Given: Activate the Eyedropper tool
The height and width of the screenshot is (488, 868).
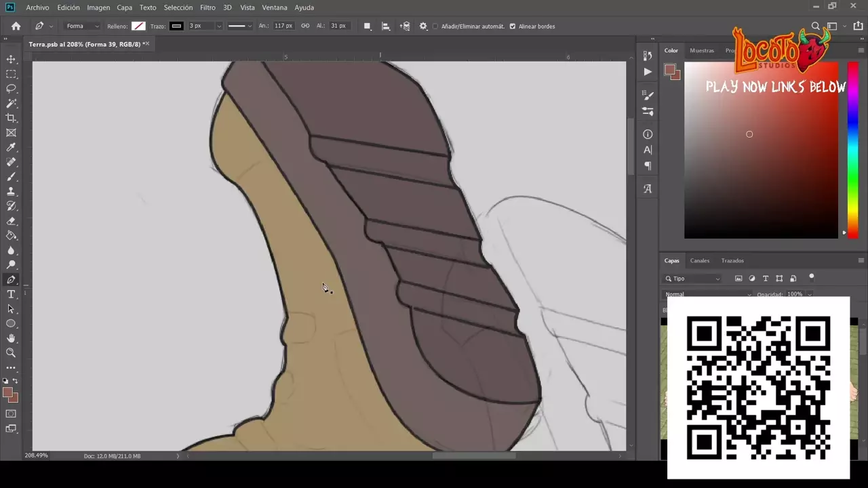Looking at the screenshot, I should [x=11, y=147].
